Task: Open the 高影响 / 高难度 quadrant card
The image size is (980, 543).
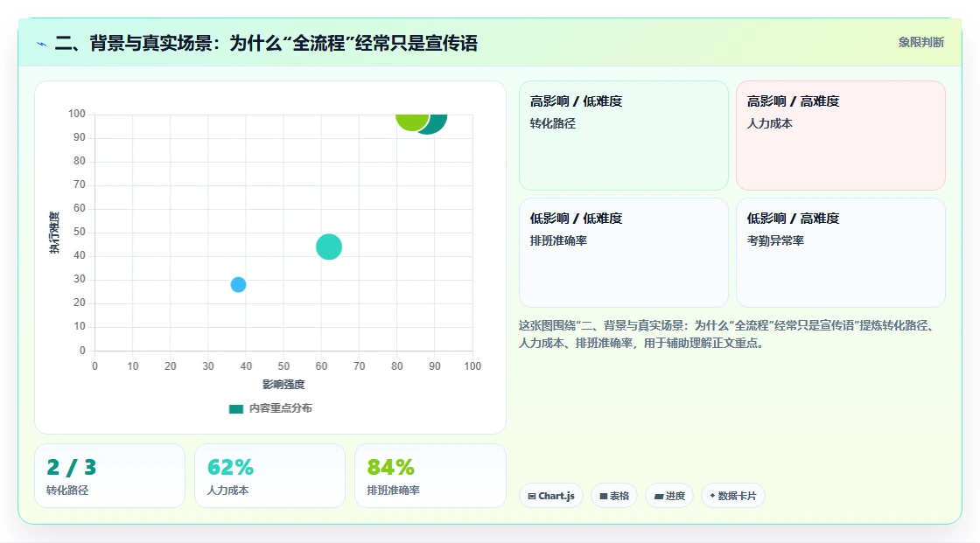Action: (841, 136)
